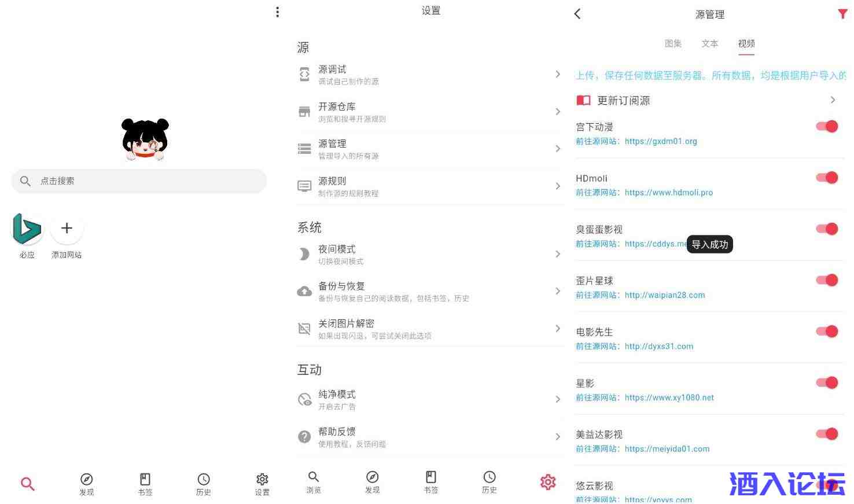Expand 夜间模式 with its chevron
This screenshot has height=504, width=854.
click(x=558, y=254)
